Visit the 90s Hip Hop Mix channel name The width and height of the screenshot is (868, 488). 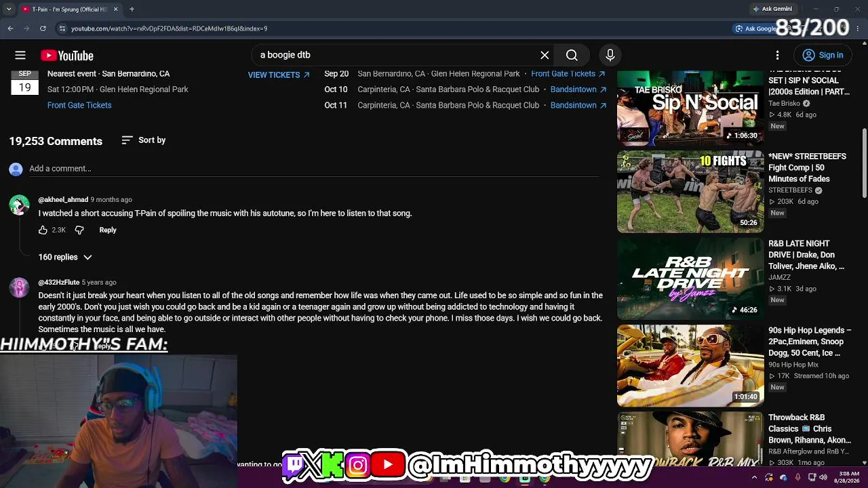point(793,365)
